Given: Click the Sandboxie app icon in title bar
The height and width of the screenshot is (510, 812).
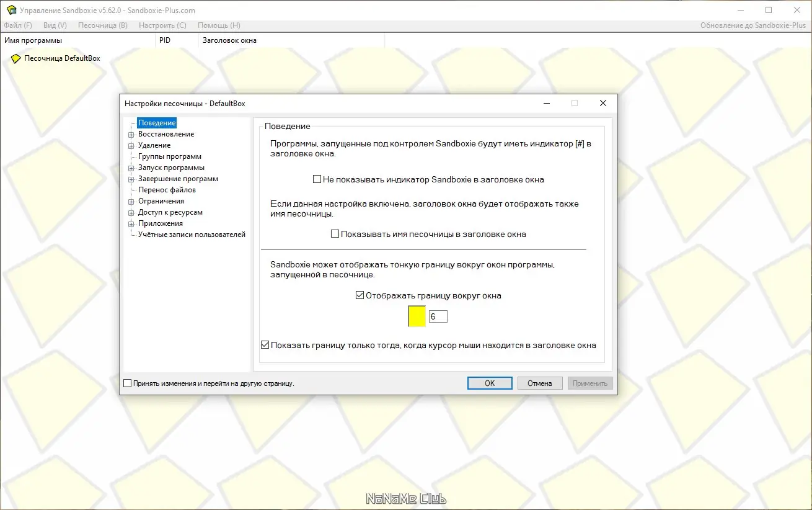Looking at the screenshot, I should (x=11, y=10).
